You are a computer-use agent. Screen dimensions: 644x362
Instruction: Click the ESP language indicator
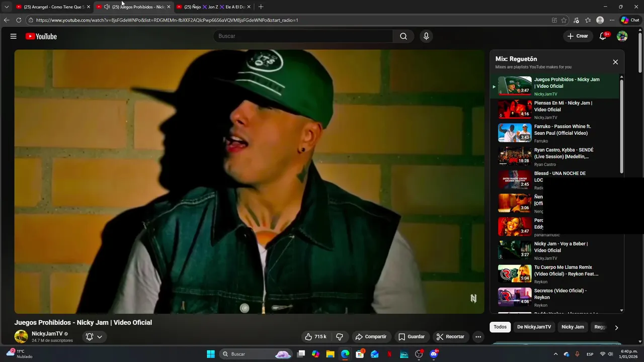tap(590, 354)
